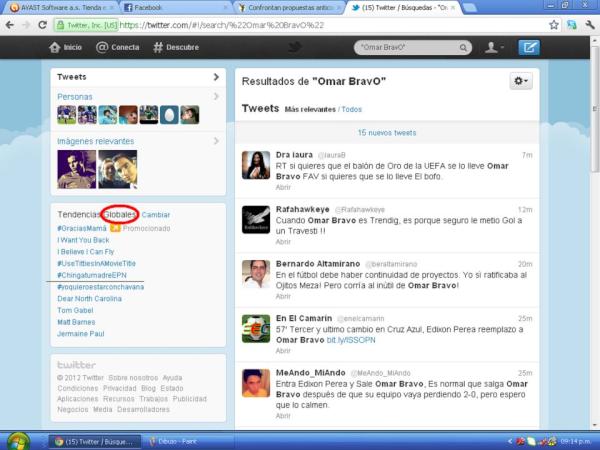Click the address bar URL

point(222,25)
